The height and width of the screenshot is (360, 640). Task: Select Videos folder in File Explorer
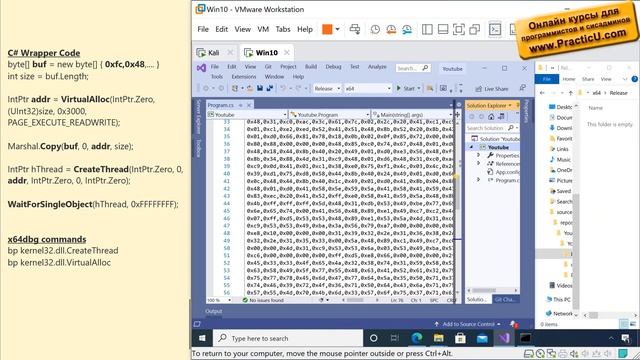click(x=561, y=285)
